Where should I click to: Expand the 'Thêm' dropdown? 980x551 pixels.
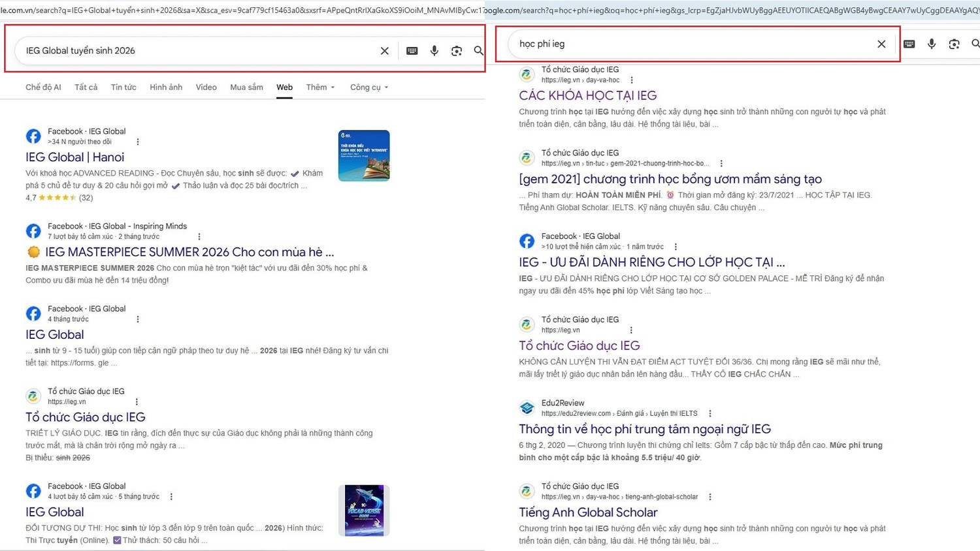click(320, 87)
